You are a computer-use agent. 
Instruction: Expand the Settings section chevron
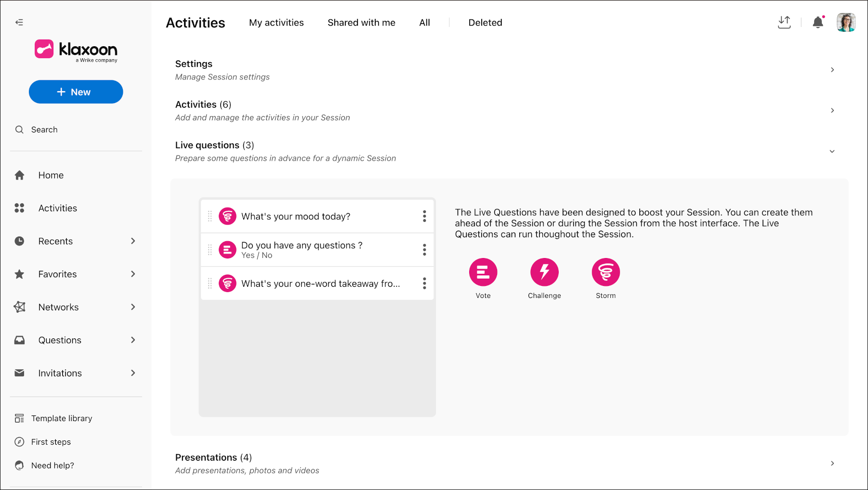pyautogui.click(x=832, y=70)
